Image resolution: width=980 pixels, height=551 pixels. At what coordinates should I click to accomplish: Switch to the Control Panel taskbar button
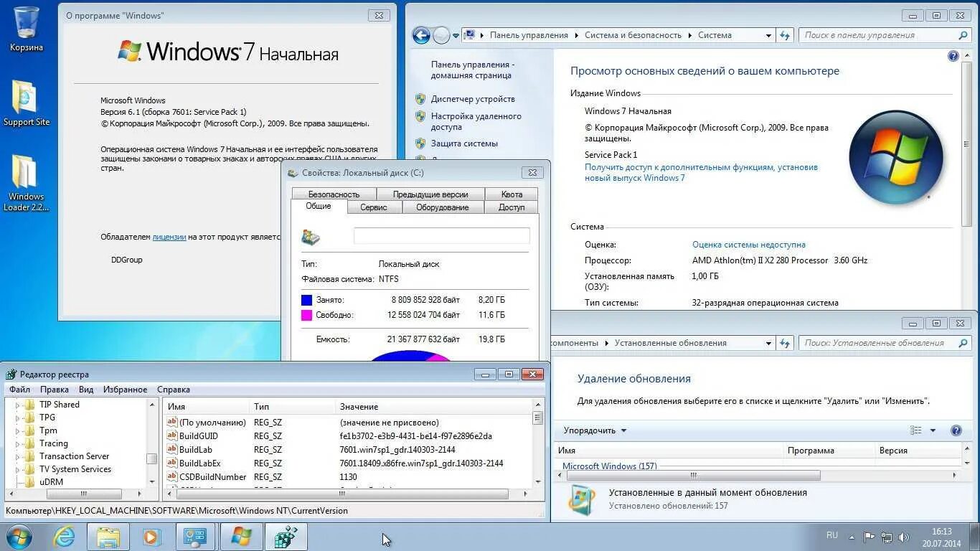[195, 537]
